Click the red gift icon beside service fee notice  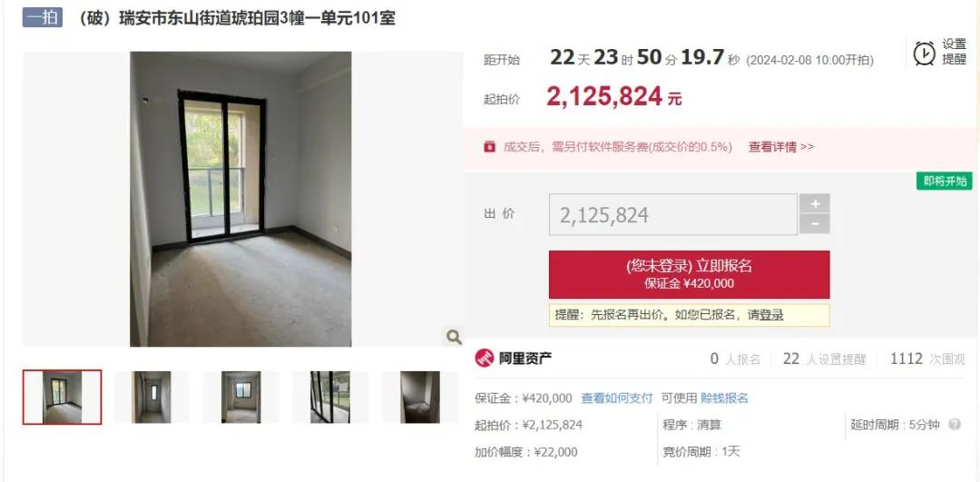(x=489, y=147)
